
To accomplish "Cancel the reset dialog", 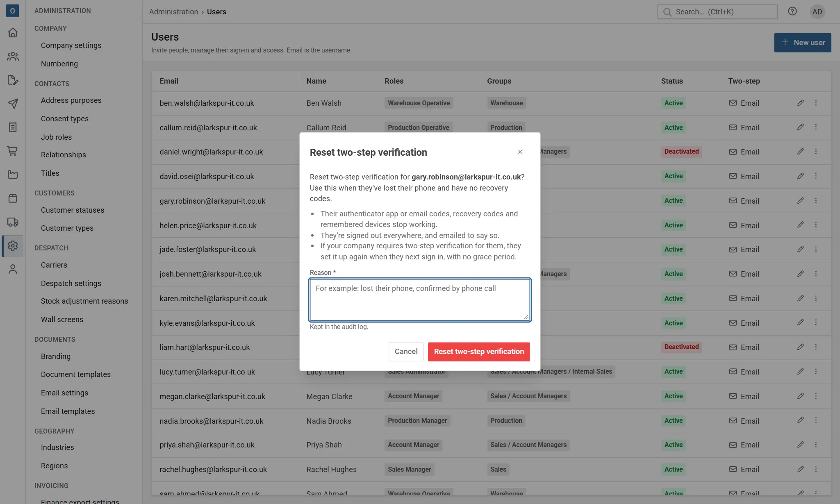I will coord(406,352).
